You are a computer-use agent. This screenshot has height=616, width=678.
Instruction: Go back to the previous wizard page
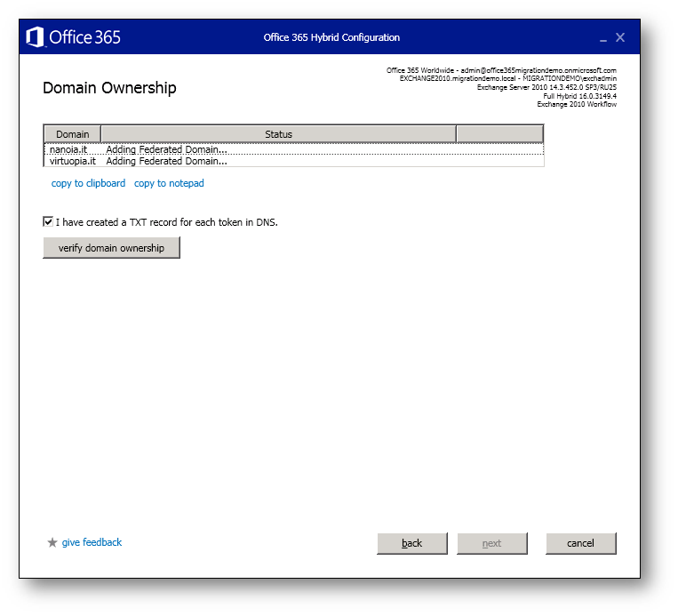pos(412,543)
